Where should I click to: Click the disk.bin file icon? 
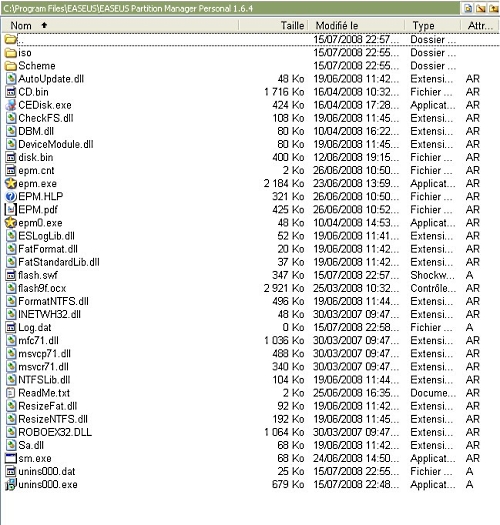11,157
